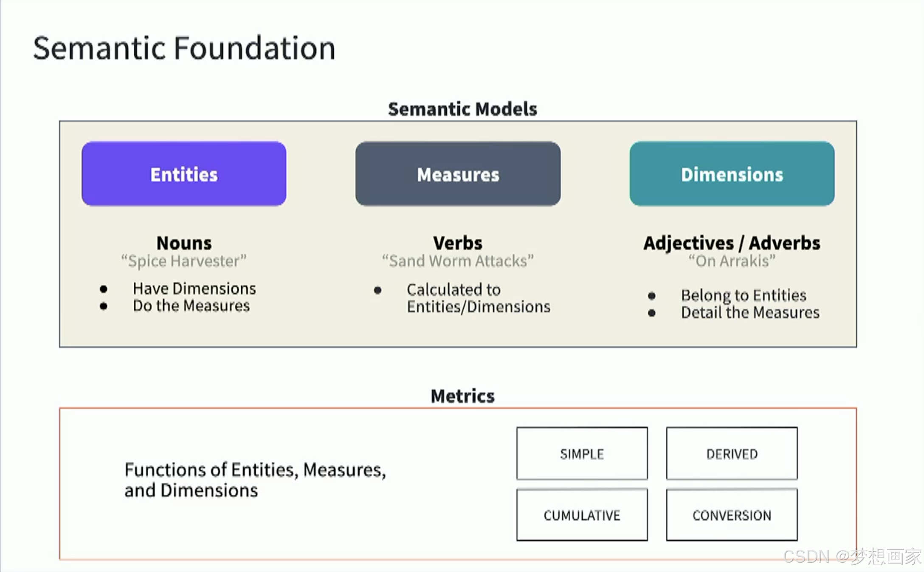
Task: Click the Functions of Entities, Measures description
Action: (255, 480)
